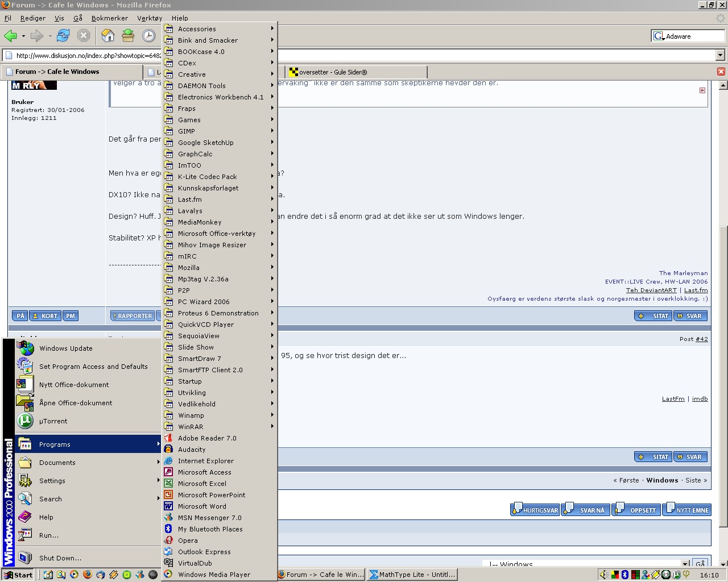Reload the page in Firefox
The image size is (728, 582).
pos(63,36)
